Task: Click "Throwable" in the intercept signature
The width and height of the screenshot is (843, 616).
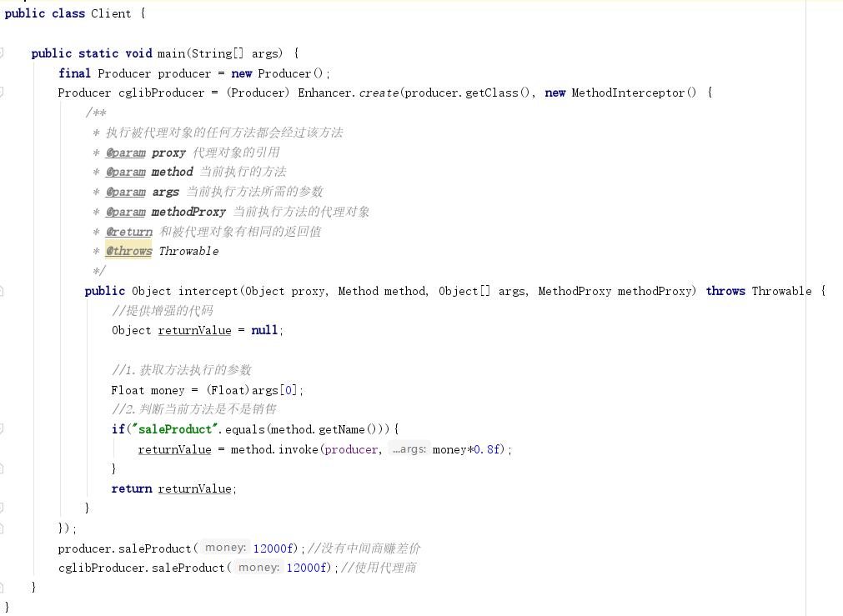Action: click(781, 291)
